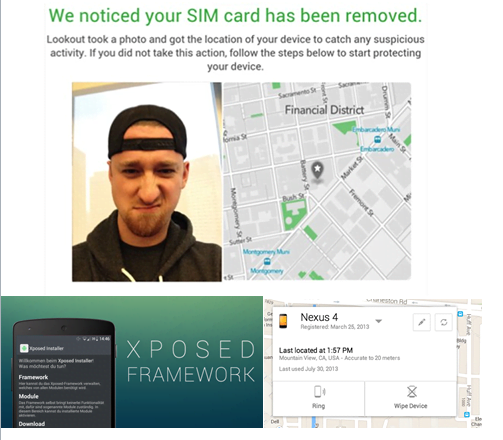Click the SIM card removed heading
The image size is (503, 440).
point(235,15)
